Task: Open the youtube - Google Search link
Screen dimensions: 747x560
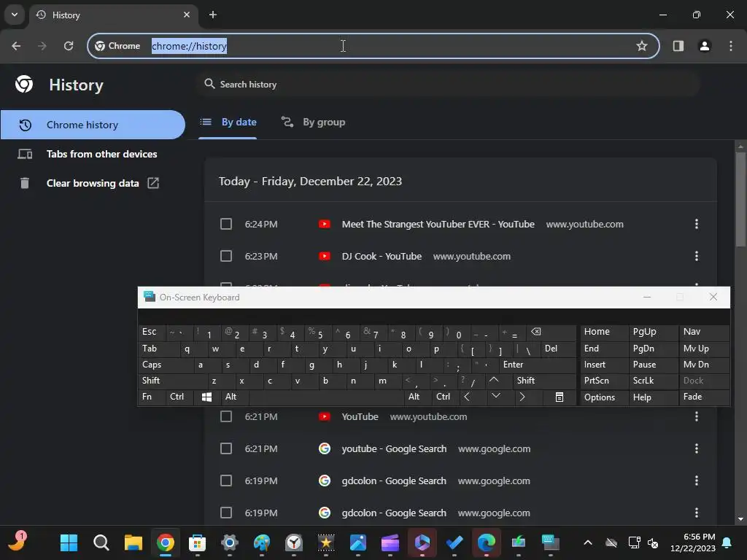Action: 394,449
